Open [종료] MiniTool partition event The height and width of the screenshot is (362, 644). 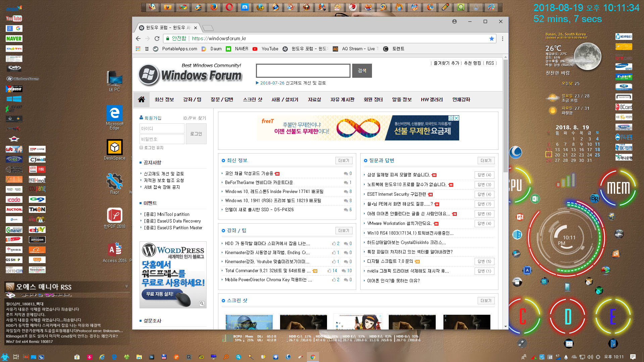[167, 214]
